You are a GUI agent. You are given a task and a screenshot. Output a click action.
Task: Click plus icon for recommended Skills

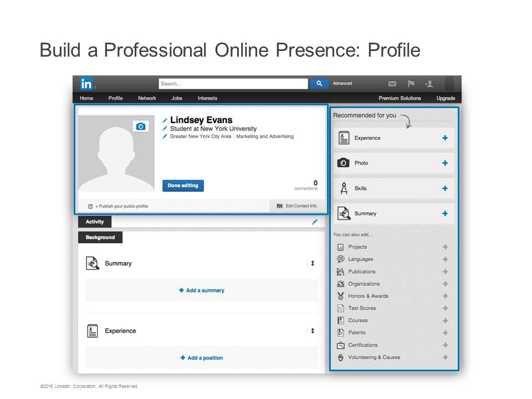click(445, 188)
